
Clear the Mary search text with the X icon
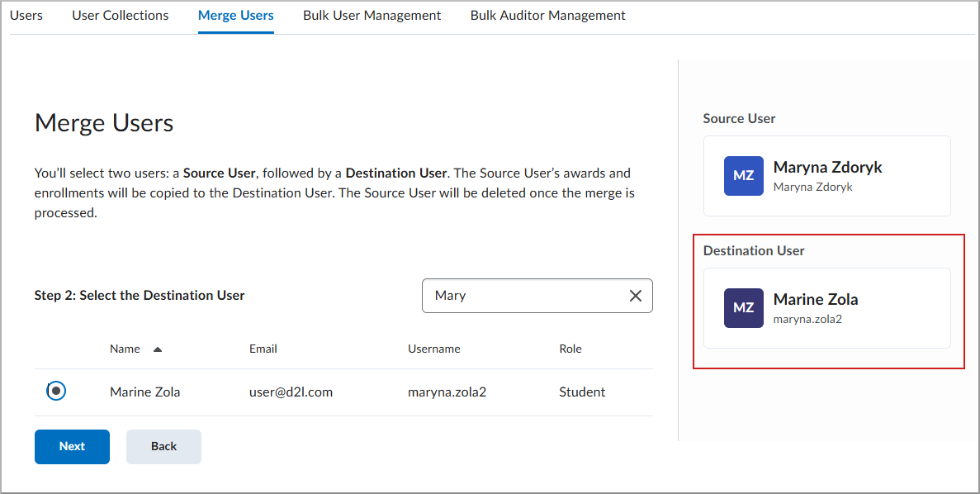coord(635,295)
